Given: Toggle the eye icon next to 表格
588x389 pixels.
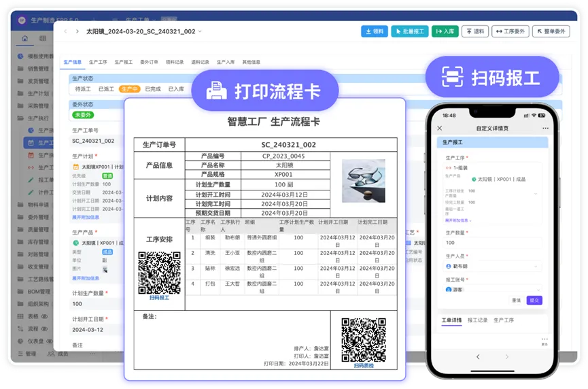Looking at the screenshot, I should point(44,316).
